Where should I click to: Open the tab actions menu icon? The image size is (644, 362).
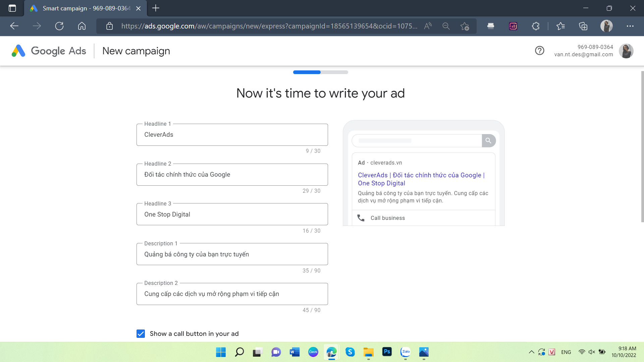click(x=12, y=8)
